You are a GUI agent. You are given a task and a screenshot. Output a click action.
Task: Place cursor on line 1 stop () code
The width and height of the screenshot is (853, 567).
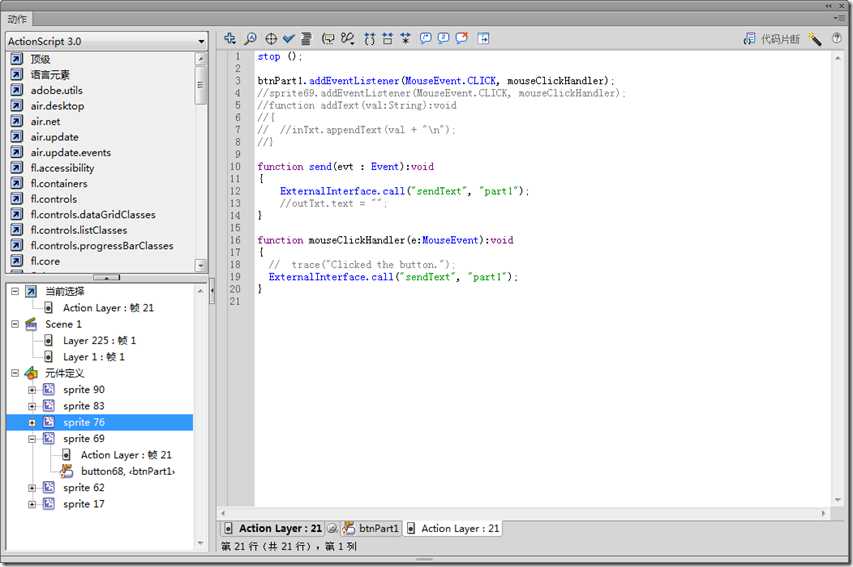[279, 57]
